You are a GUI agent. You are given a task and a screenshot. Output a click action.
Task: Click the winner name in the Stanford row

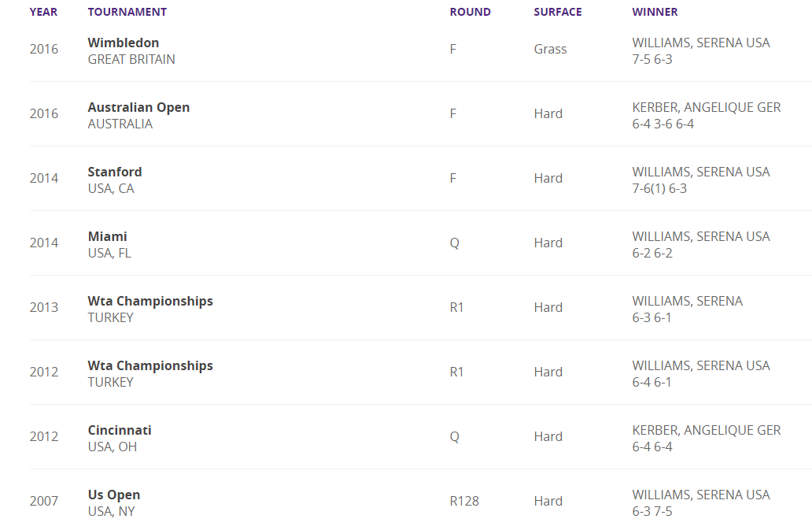(x=701, y=172)
